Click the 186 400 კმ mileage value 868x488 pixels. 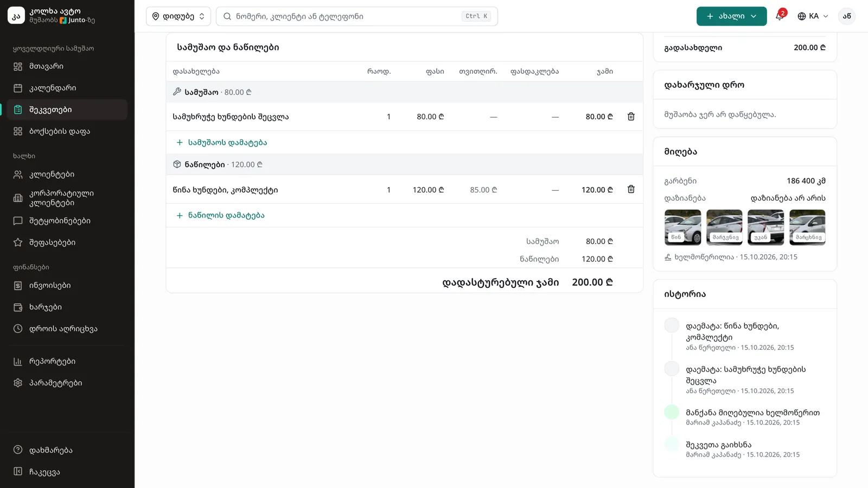click(806, 181)
